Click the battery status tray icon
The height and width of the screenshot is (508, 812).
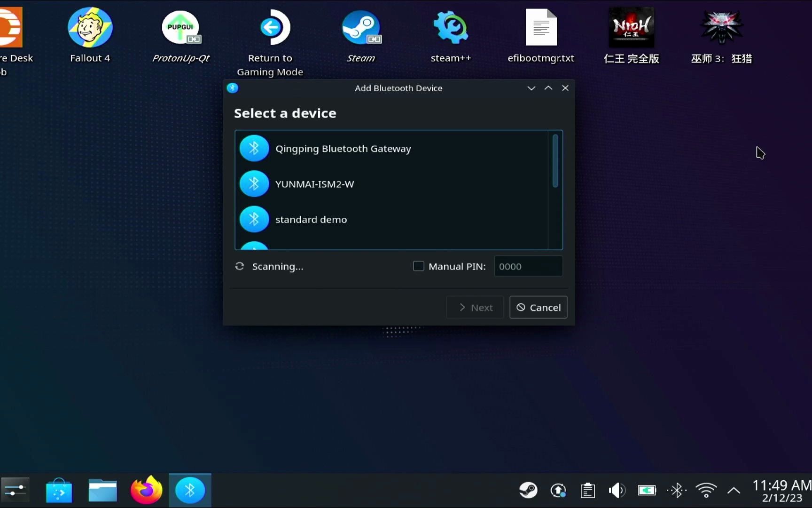pos(647,491)
